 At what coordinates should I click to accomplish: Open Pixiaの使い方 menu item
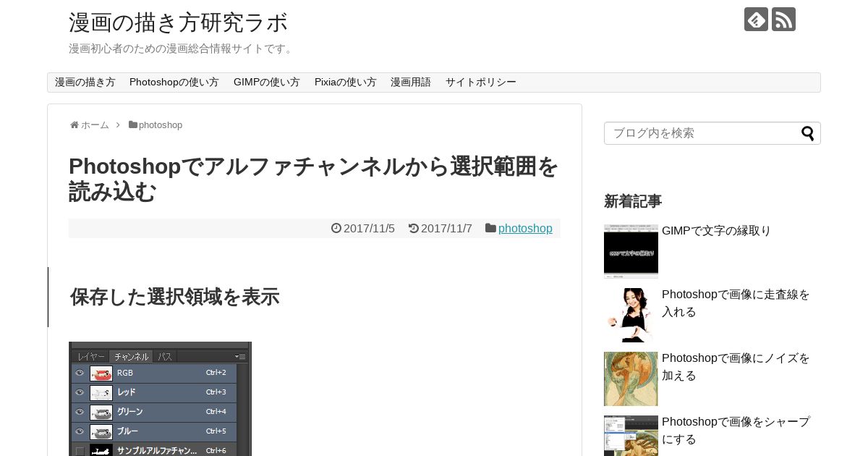[346, 83]
